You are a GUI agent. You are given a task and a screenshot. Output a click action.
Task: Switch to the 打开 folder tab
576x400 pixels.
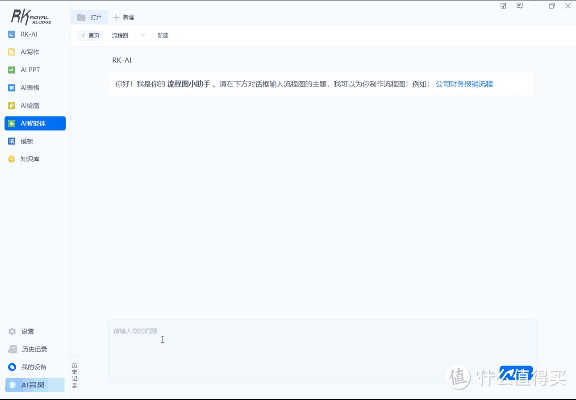point(89,17)
